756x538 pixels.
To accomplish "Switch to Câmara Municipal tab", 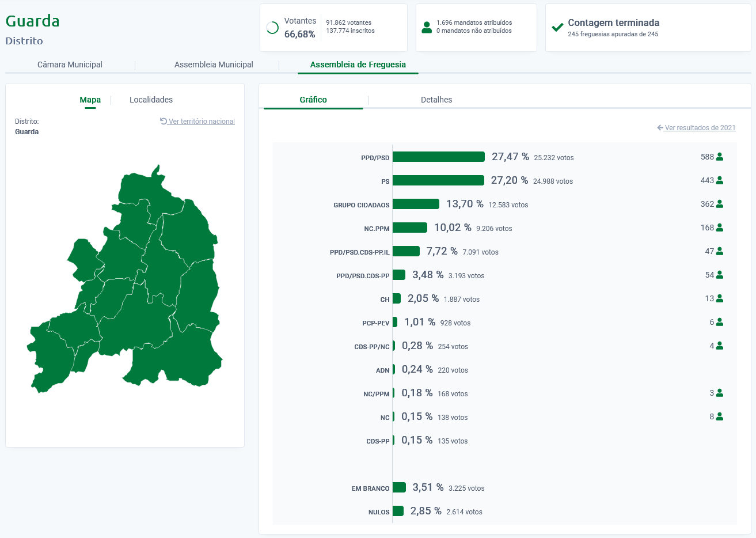I will (70, 65).
